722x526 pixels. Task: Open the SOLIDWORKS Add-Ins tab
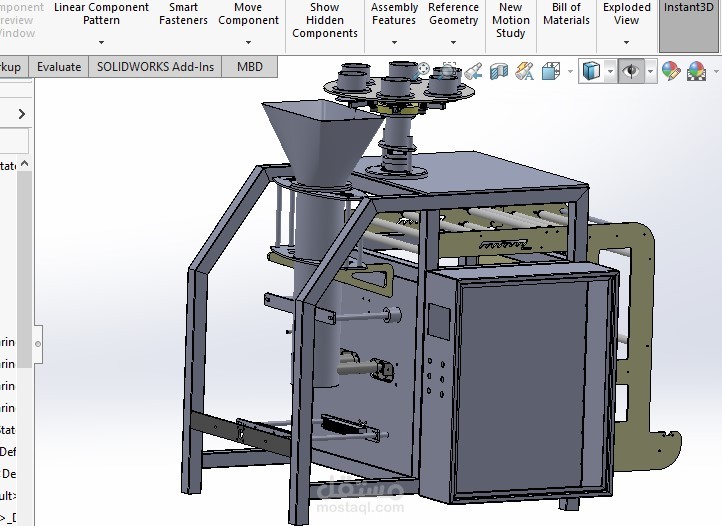[155, 67]
